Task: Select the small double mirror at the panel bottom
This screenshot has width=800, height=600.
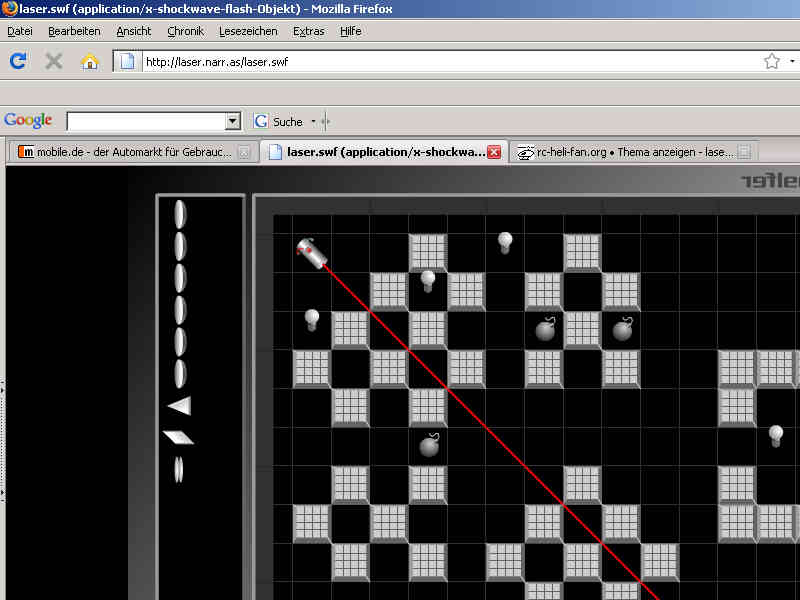Action: [180, 468]
